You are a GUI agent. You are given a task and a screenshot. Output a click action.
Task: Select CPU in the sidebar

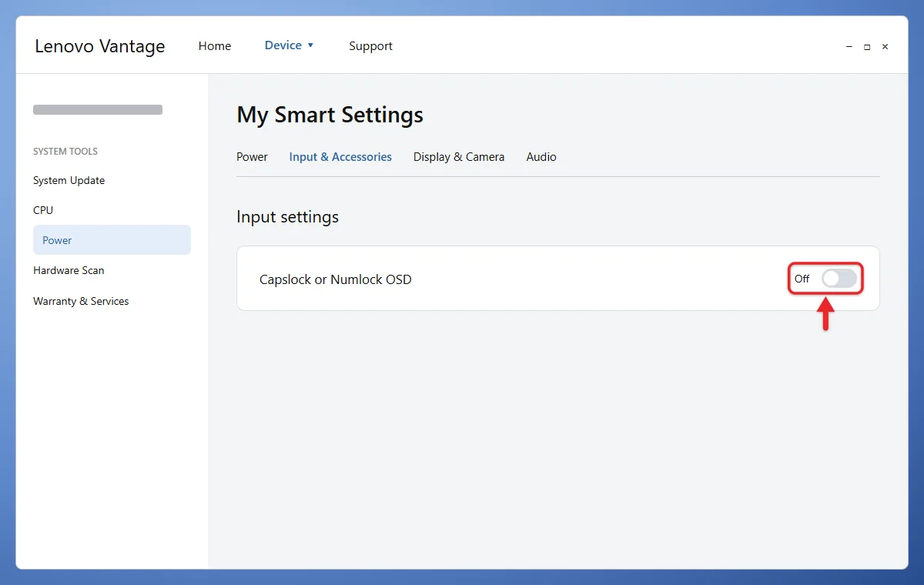[x=43, y=210]
